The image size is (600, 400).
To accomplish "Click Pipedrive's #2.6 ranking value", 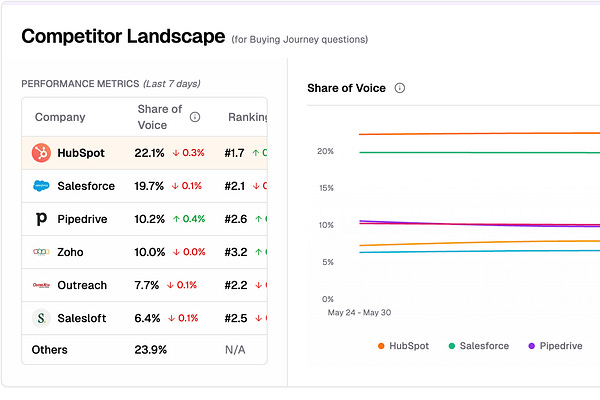I will [236, 219].
